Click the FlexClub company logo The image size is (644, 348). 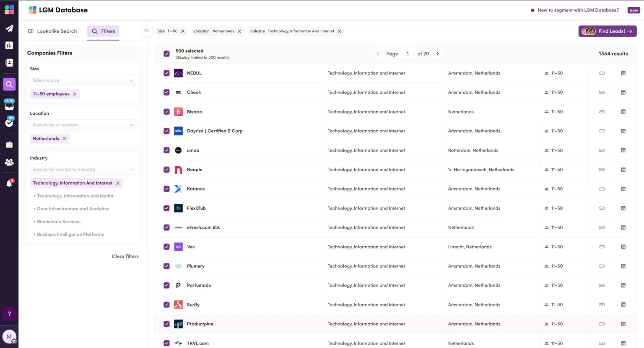(178, 208)
